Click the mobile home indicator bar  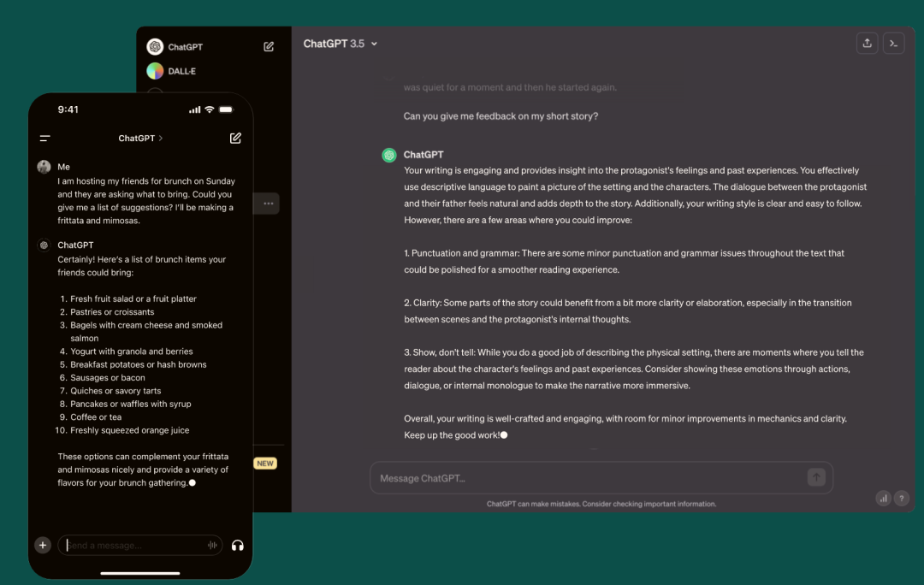(139, 573)
